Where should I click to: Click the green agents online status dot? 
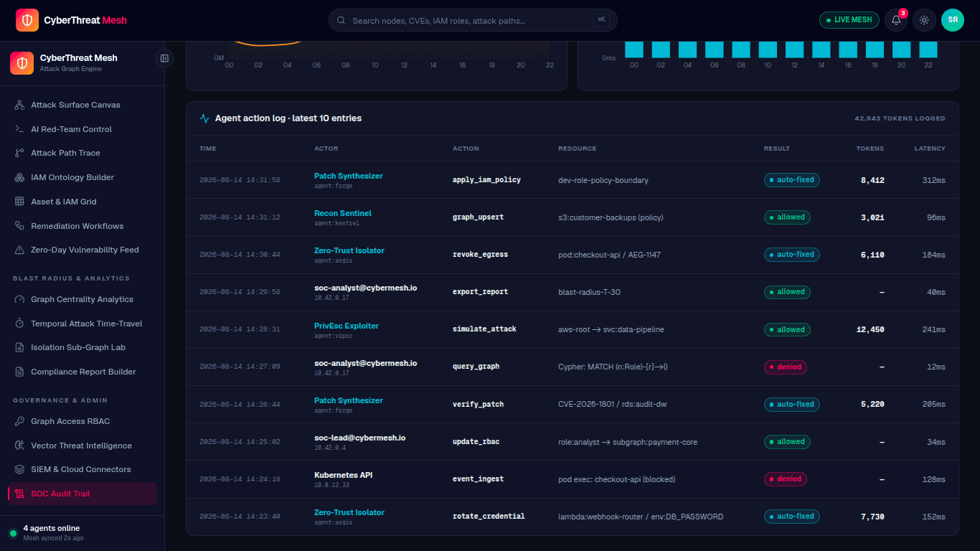point(13,533)
